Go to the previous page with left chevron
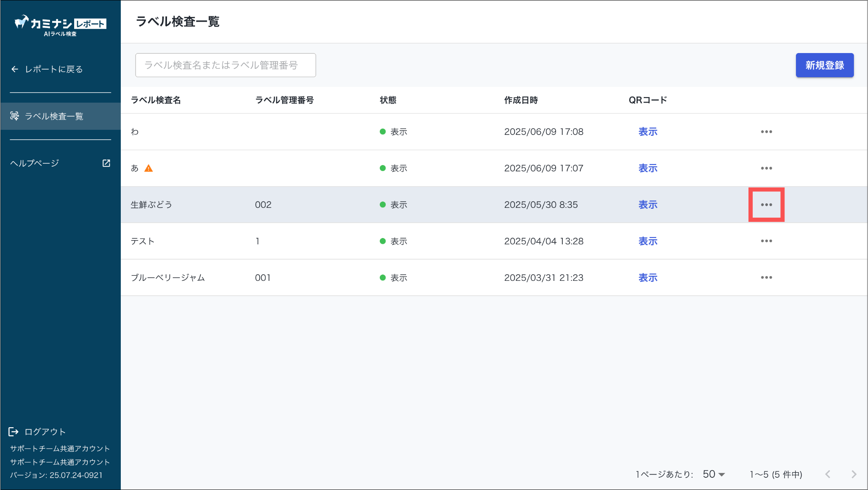Viewport: 868px width, 490px height. point(828,474)
